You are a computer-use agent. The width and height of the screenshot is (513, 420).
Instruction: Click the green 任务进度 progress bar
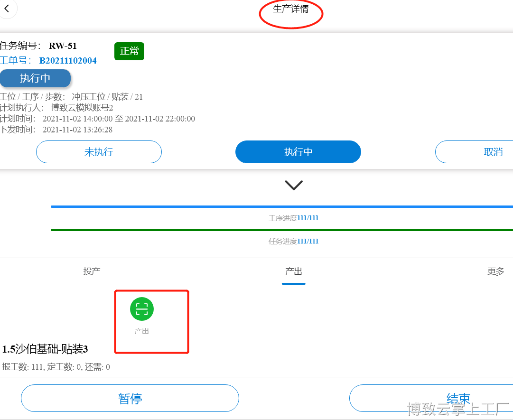pos(282,230)
